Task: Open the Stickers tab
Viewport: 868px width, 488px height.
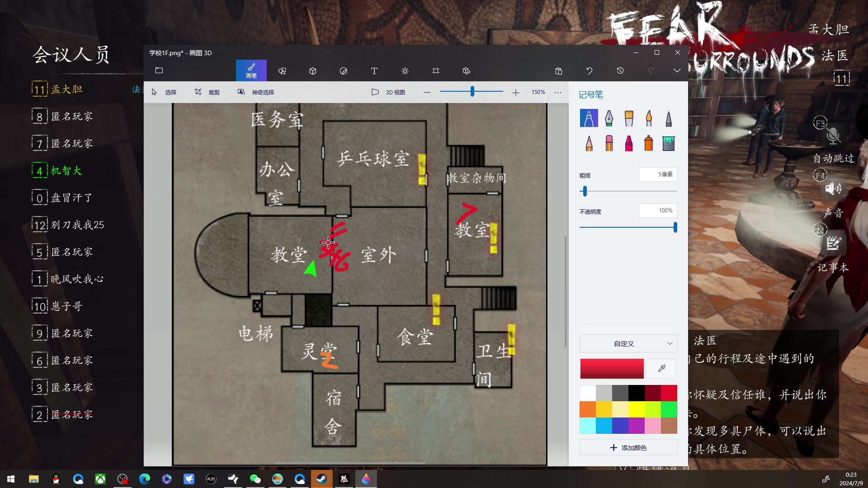Action: tap(344, 71)
